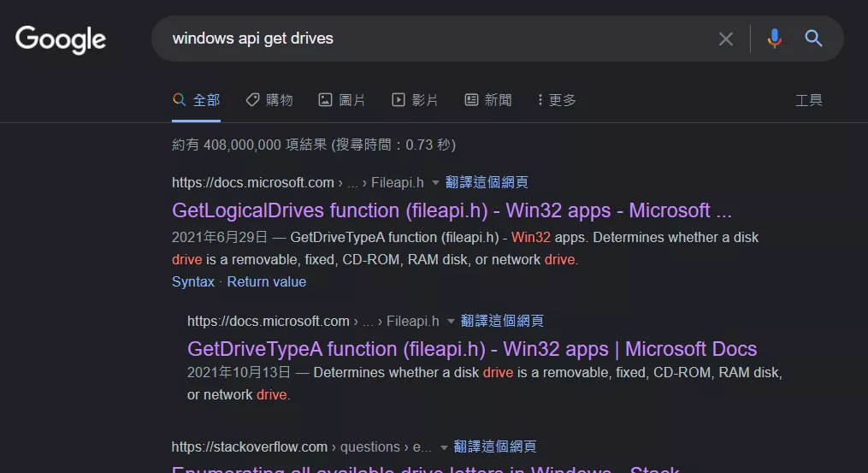Switch to the 圖片 images tab
This screenshot has width=868, height=473.
tap(342, 100)
